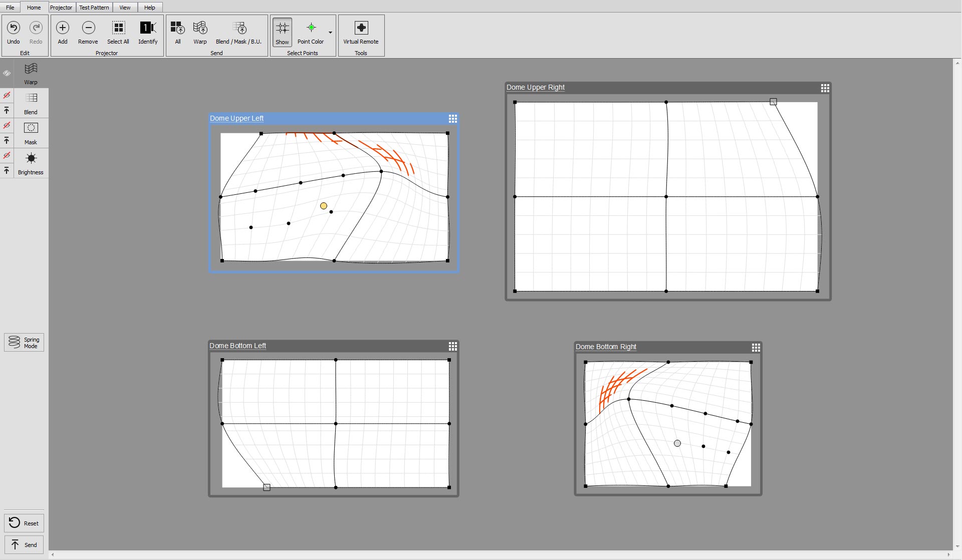Open the grid menu on Dome Bottom Left
Image resolution: width=962 pixels, height=560 pixels.
452,346
